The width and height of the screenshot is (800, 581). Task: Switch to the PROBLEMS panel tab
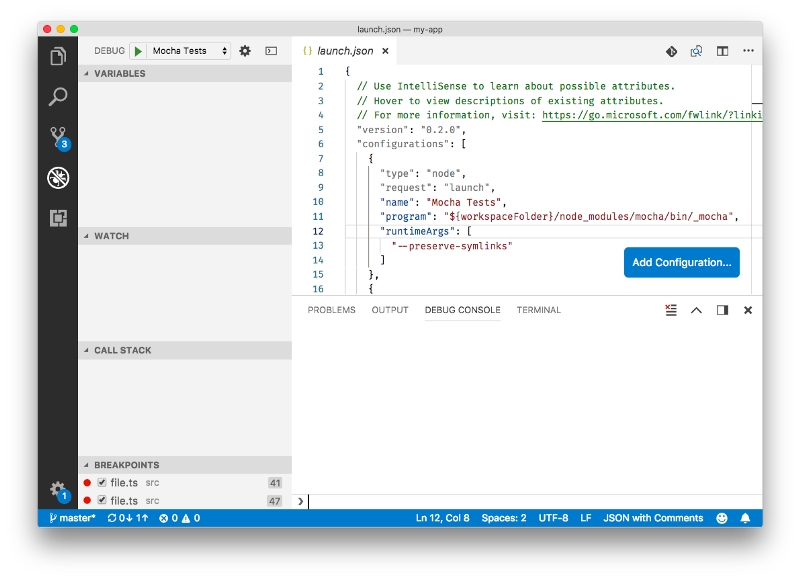coord(331,310)
